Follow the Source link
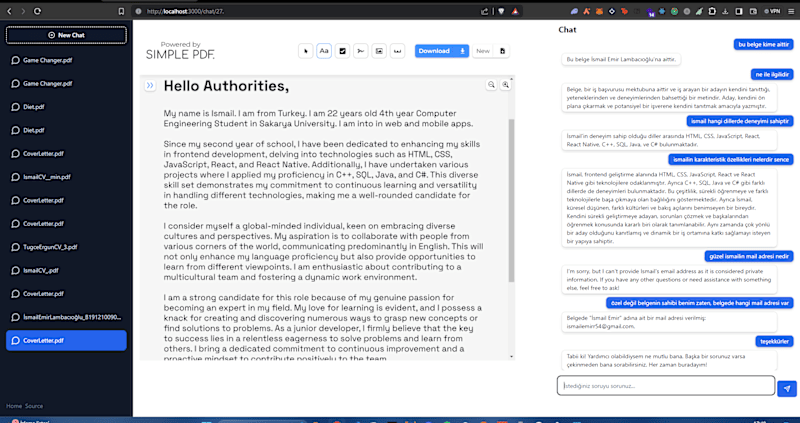This screenshot has width=800, height=423. point(34,406)
